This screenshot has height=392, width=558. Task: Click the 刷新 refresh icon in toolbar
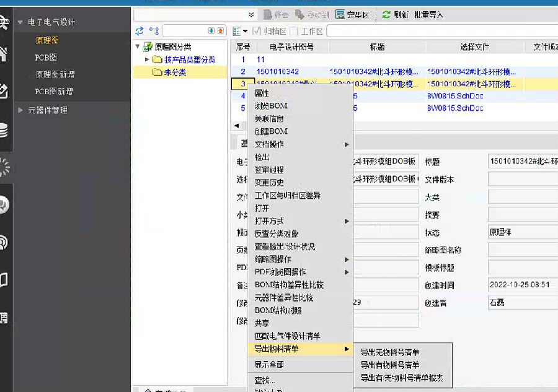click(386, 15)
